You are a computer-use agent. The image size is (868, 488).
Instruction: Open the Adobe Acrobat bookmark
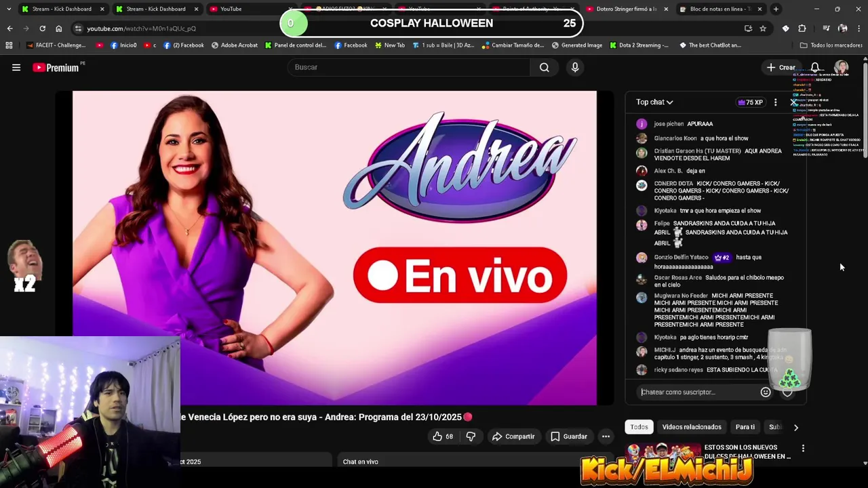234,45
